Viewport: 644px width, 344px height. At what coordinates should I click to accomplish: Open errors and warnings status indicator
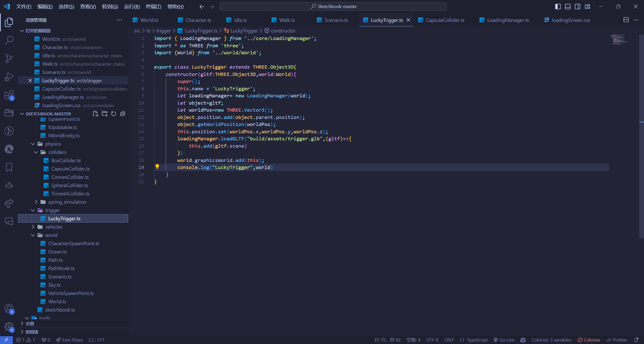pos(25,340)
